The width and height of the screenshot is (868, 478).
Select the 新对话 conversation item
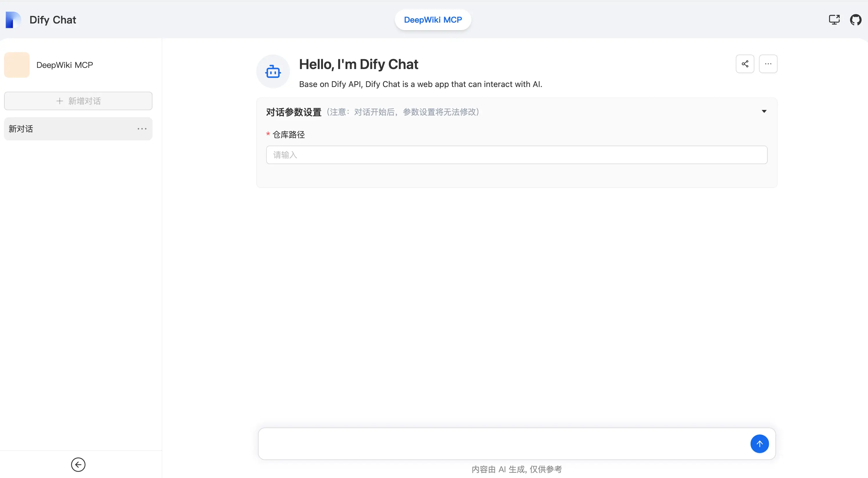(78, 129)
